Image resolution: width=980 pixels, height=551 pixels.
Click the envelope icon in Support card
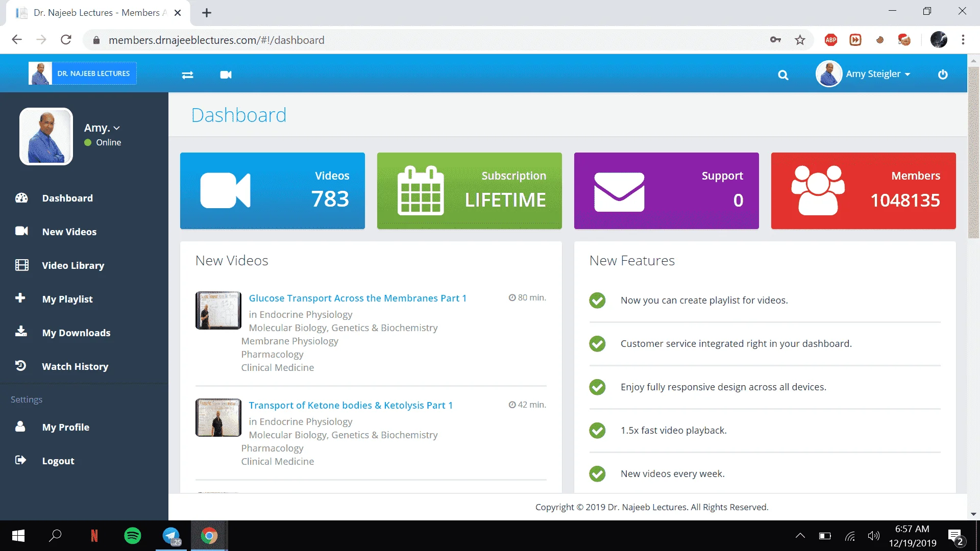pos(619,192)
